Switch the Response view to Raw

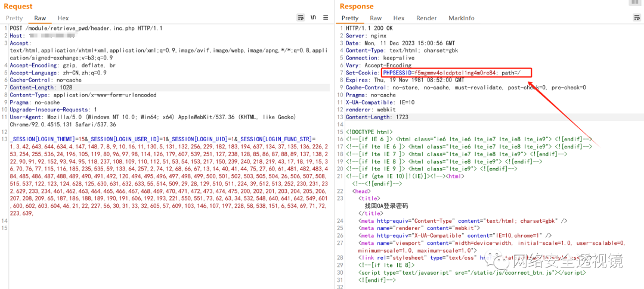pyautogui.click(x=376, y=18)
